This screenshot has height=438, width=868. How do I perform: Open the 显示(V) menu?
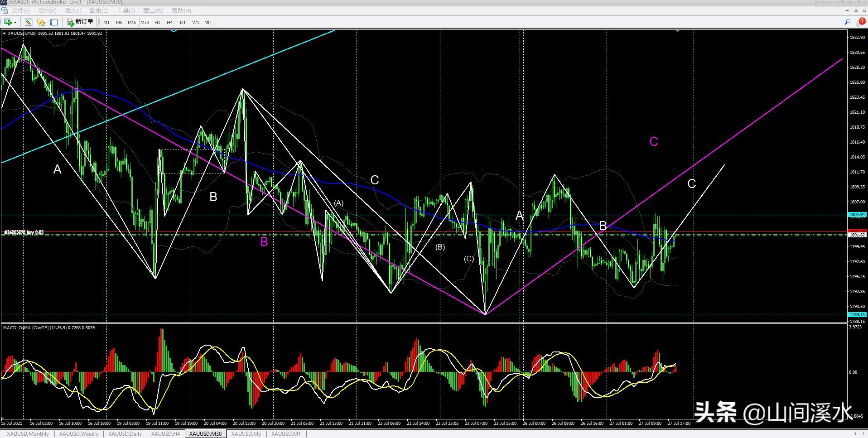47,10
